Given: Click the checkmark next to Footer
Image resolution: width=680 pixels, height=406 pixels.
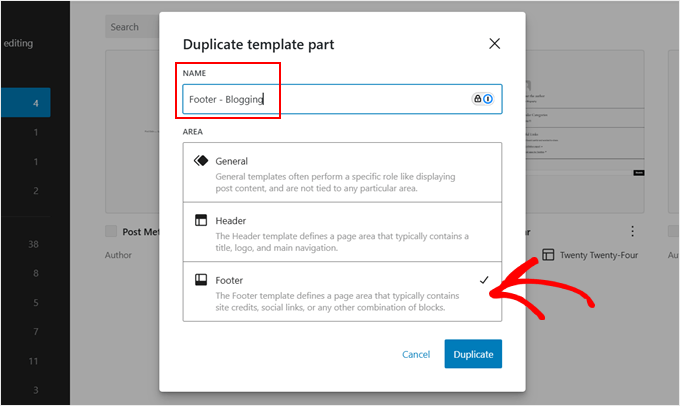Looking at the screenshot, I should [484, 281].
